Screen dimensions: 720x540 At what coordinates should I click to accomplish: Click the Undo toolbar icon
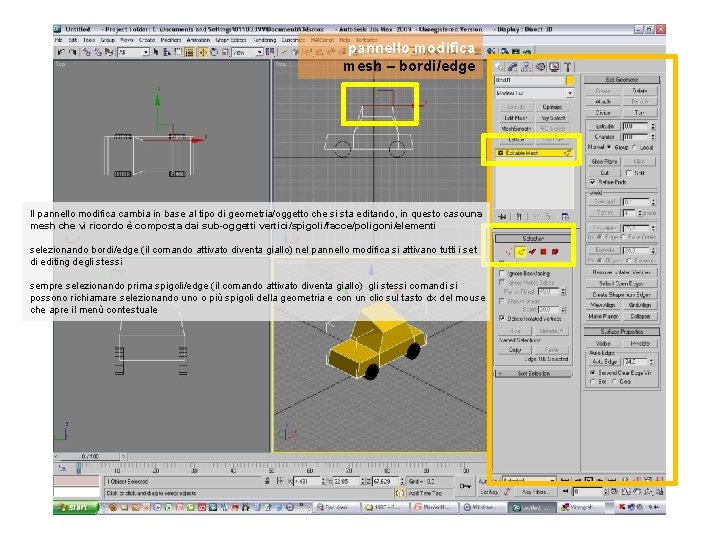click(x=61, y=52)
